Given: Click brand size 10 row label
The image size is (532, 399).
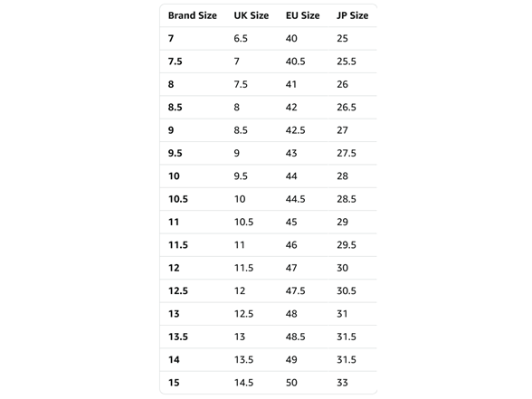Looking at the screenshot, I should click(174, 176).
